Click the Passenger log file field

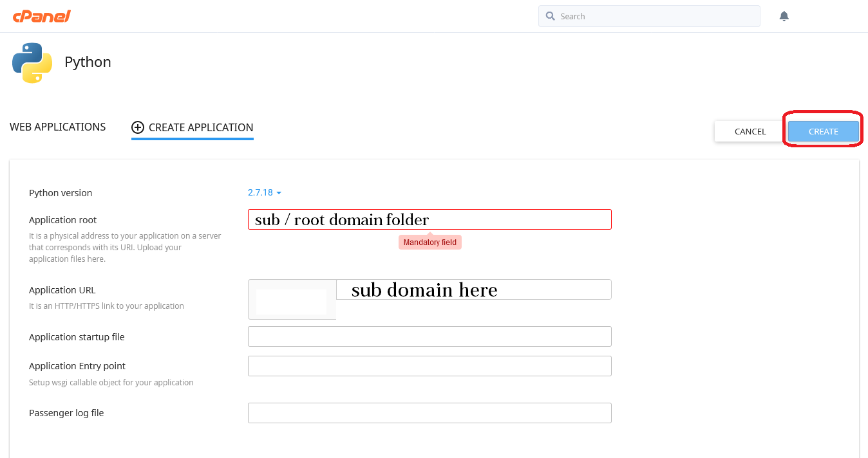coord(429,413)
